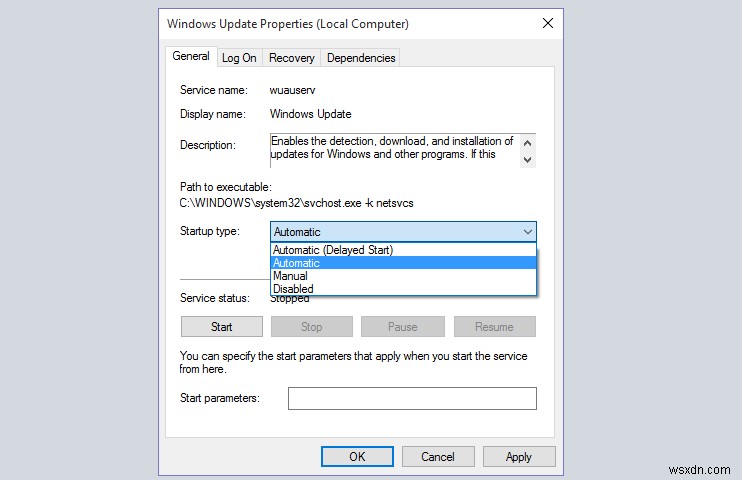The height and width of the screenshot is (480, 742).
Task: Switch to the General tab
Action: pos(191,56)
